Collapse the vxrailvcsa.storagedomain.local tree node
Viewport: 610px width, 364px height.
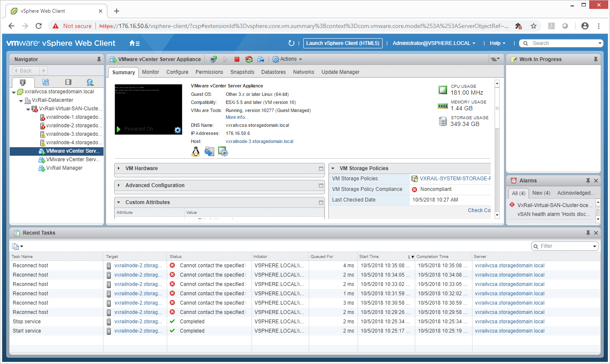(x=14, y=92)
